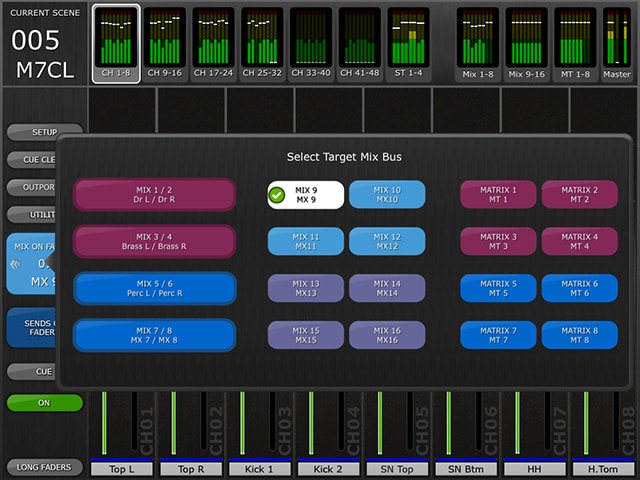Viewport: 640px width, 480px height.
Task: Select the MIX 10 MX10 bus
Action: (387, 194)
